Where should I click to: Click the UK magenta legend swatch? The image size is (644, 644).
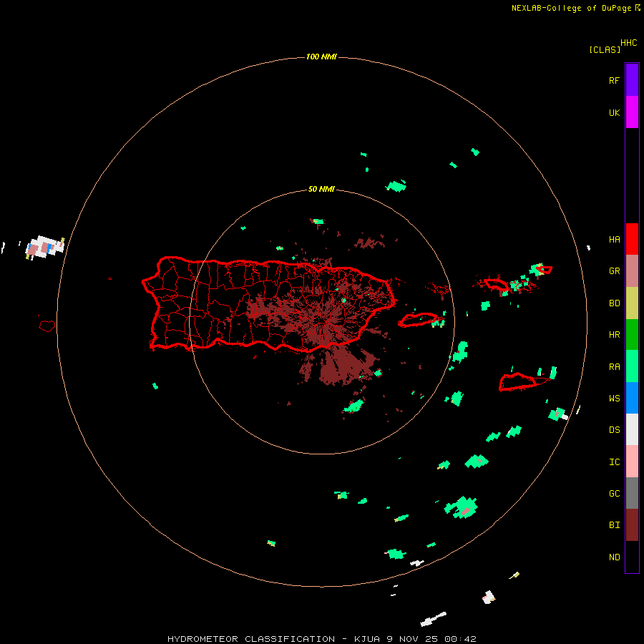pyautogui.click(x=632, y=112)
